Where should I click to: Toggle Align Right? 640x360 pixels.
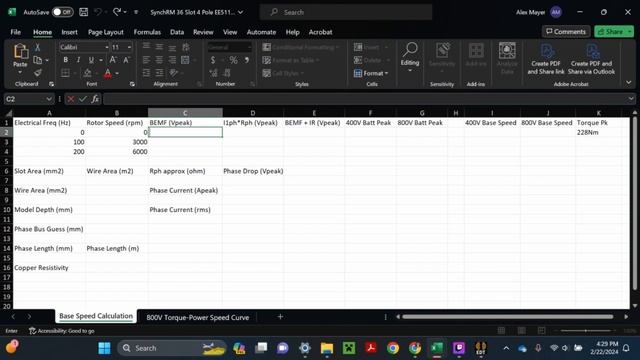(x=172, y=60)
